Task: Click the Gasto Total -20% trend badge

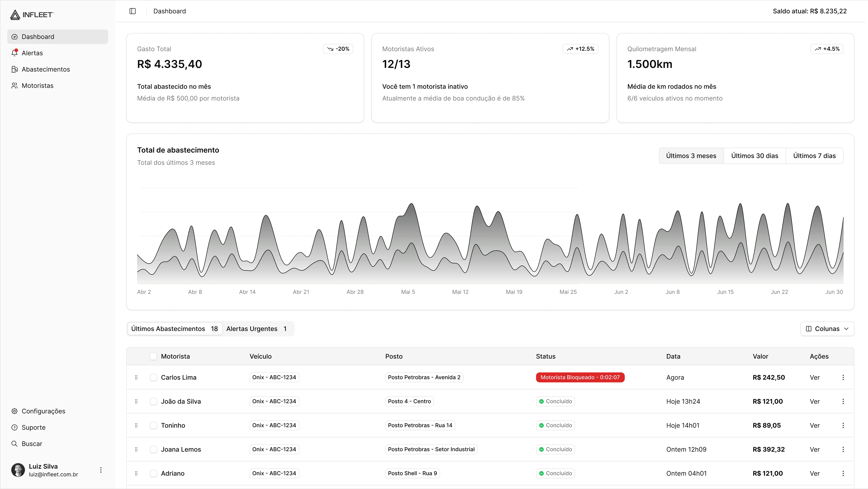Action: pyautogui.click(x=338, y=49)
